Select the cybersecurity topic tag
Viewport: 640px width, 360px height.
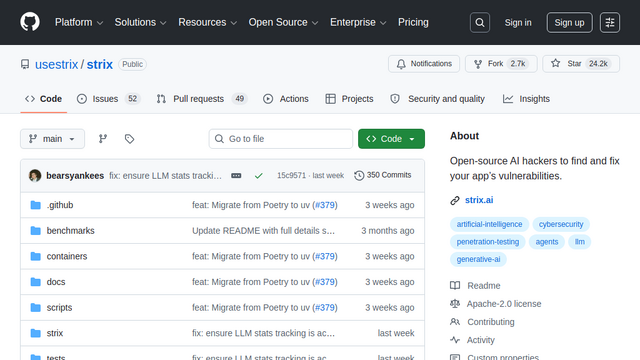(561, 224)
